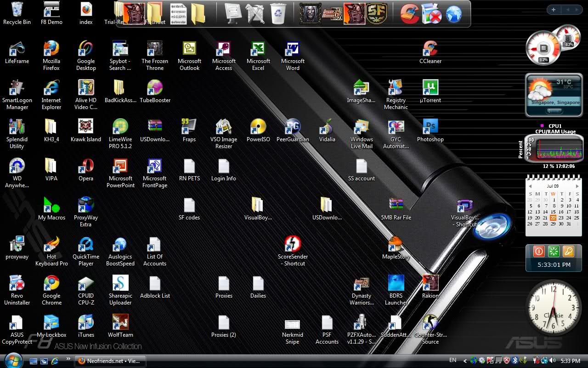The image size is (588, 368).
Task: Launch Microsoft Access shortcut
Action: pyautogui.click(x=224, y=55)
